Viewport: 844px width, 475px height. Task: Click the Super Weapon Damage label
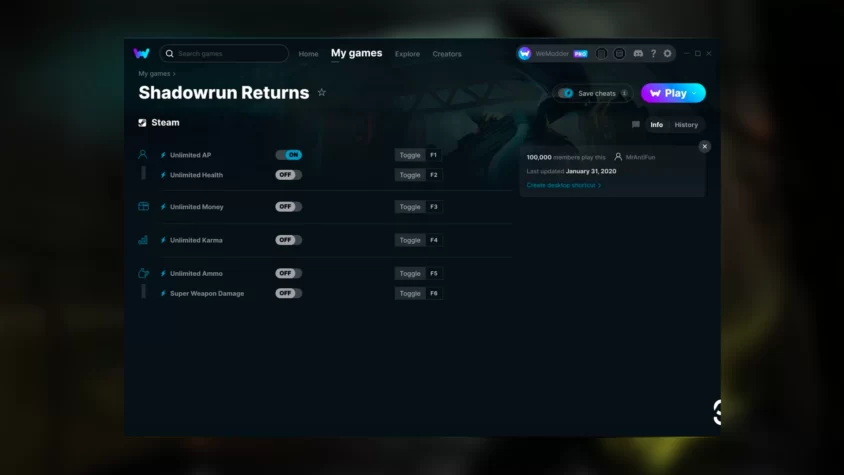point(207,294)
